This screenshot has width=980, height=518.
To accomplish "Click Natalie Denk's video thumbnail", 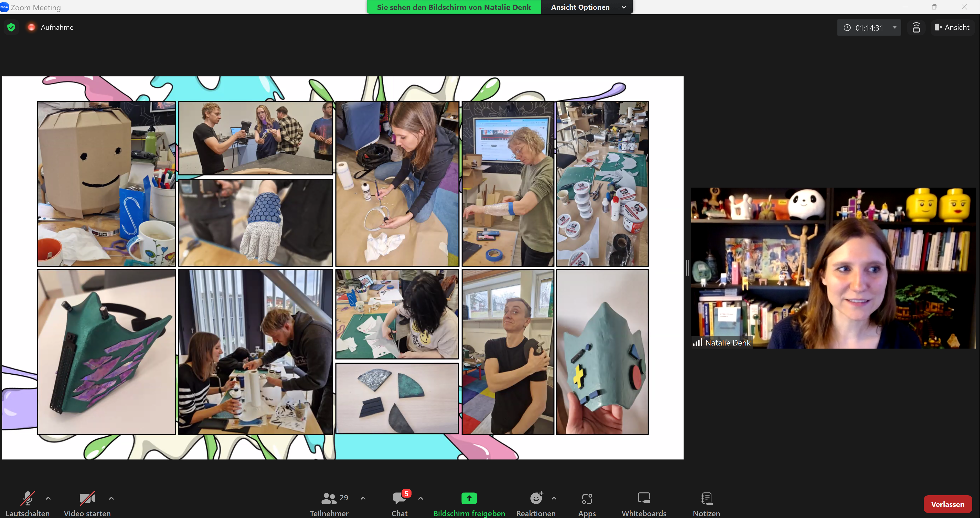I will tap(834, 268).
